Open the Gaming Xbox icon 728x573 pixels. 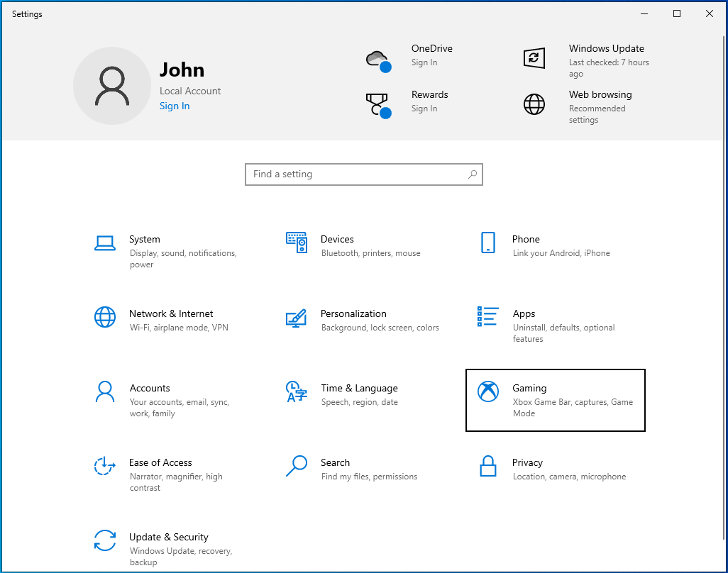(x=488, y=391)
